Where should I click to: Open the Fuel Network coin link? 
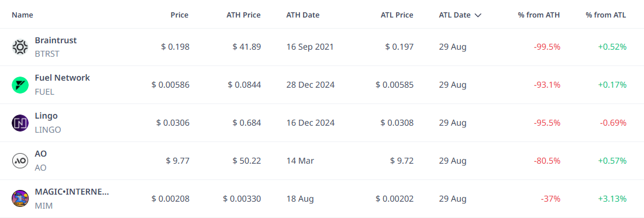tap(63, 78)
